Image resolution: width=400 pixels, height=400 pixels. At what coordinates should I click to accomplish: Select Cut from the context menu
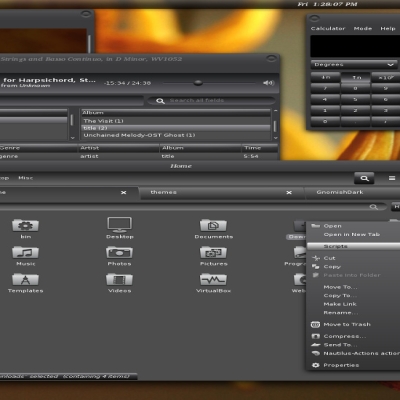[x=353, y=258]
